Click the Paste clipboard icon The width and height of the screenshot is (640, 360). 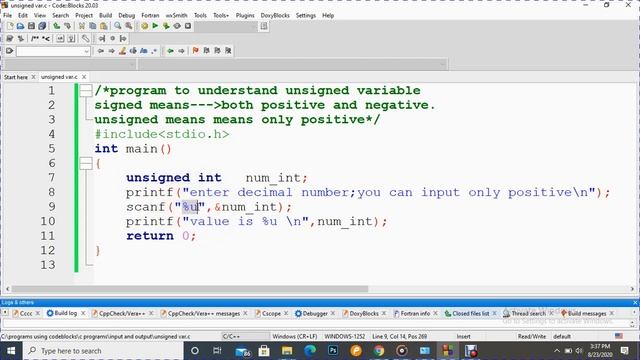[x=104, y=26]
